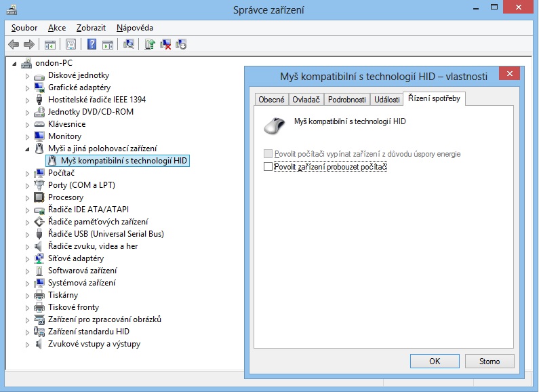Open the Nápověda menu
The image size is (539, 392).
click(x=135, y=28)
